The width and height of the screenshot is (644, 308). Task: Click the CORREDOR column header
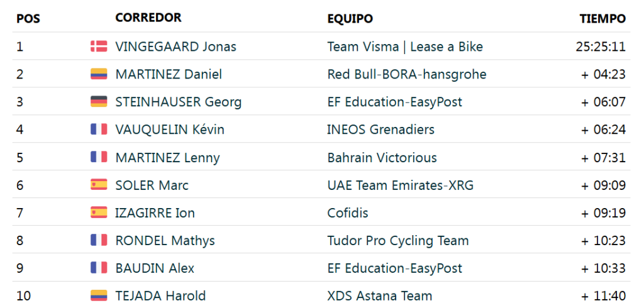coord(148,18)
